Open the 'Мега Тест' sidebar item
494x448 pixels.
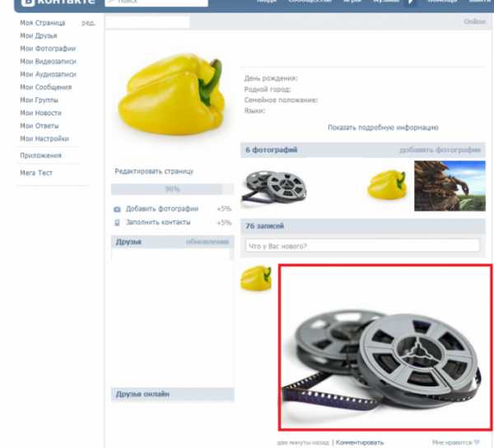[x=36, y=173]
